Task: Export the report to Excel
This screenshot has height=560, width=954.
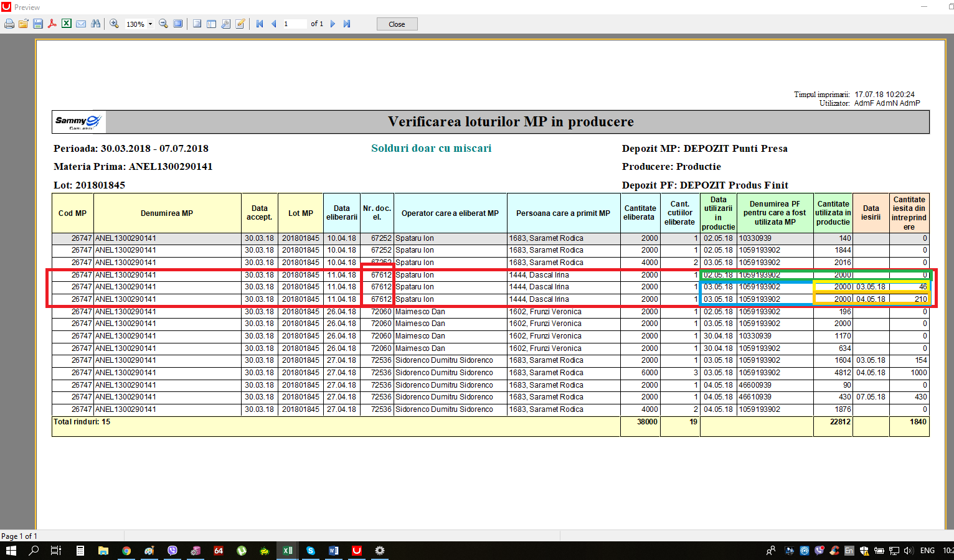Action: tap(67, 24)
